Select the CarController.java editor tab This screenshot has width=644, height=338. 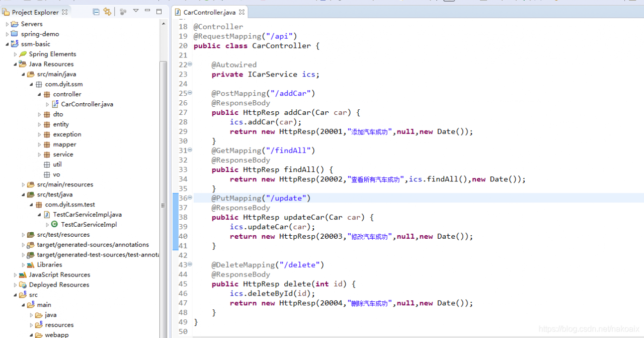point(209,12)
